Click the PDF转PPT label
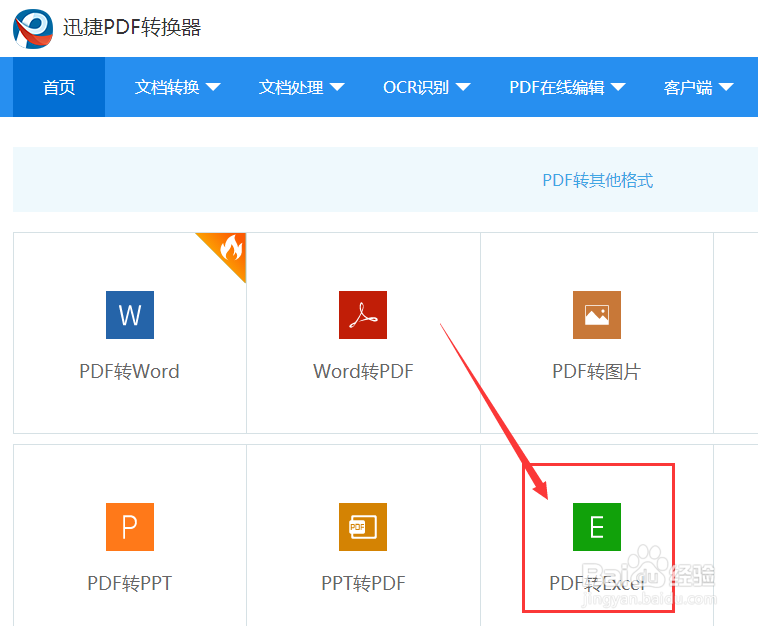 tap(130, 583)
